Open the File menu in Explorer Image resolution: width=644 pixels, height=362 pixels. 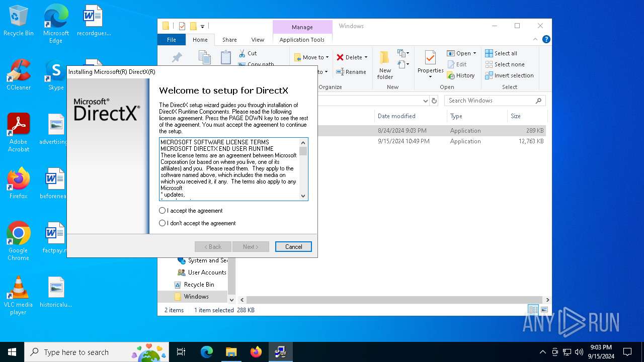coord(172,40)
